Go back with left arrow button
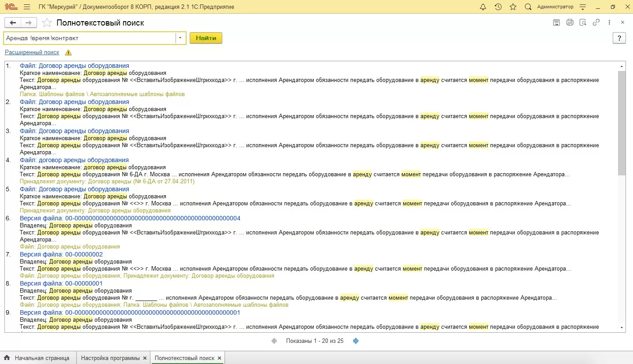633x364 pixels. (13, 23)
